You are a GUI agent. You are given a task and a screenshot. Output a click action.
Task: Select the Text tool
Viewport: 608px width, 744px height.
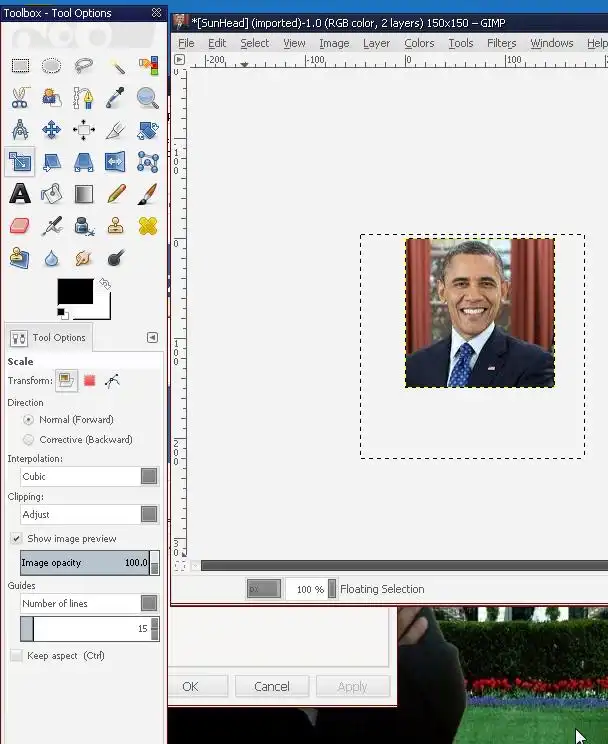coord(20,194)
